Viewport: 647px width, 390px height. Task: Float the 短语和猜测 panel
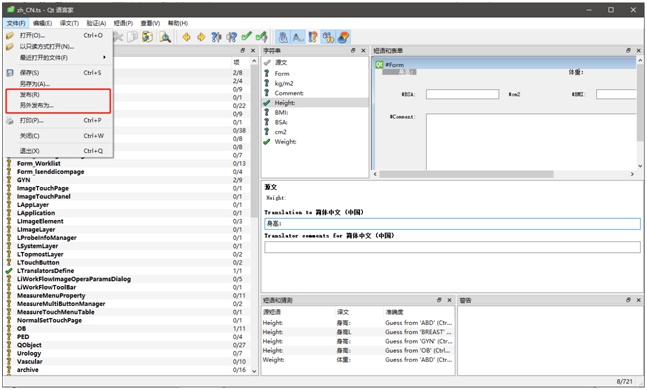tap(439, 300)
